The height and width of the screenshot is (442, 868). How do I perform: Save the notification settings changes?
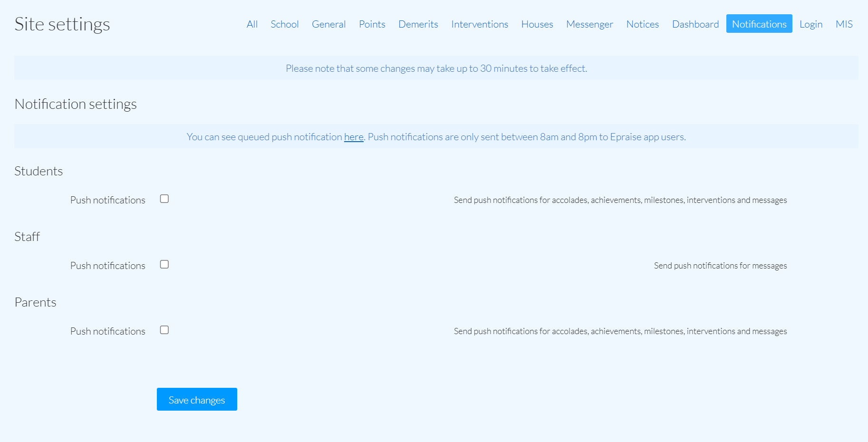pos(196,399)
